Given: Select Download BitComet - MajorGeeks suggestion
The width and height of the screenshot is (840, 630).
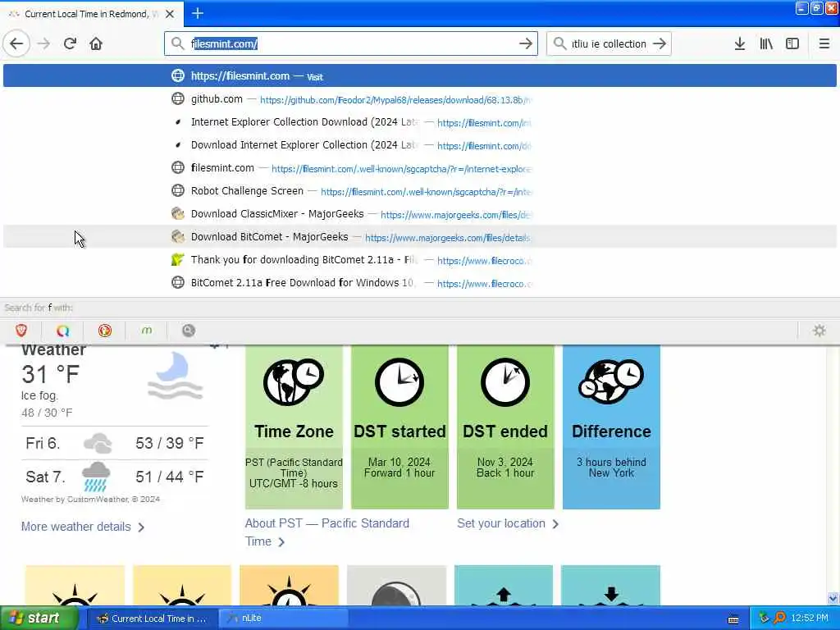Looking at the screenshot, I should pyautogui.click(x=419, y=237).
